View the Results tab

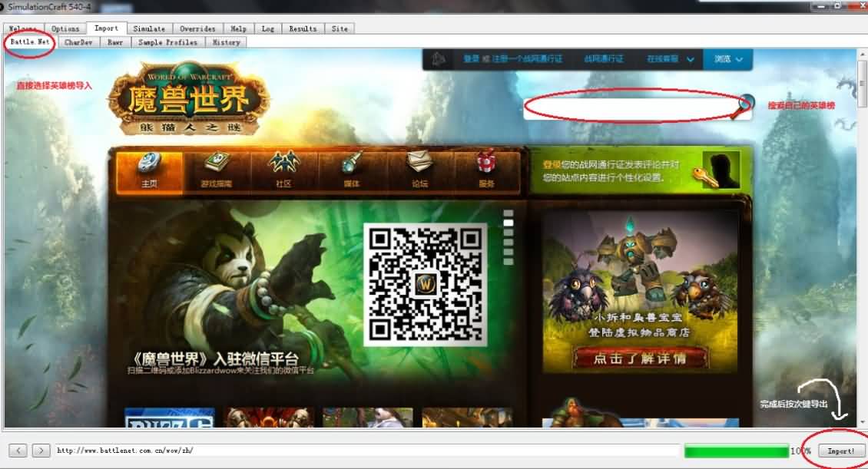tap(303, 28)
